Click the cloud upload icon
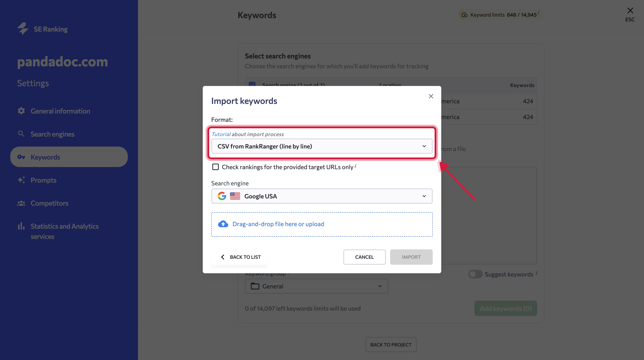 (223, 224)
